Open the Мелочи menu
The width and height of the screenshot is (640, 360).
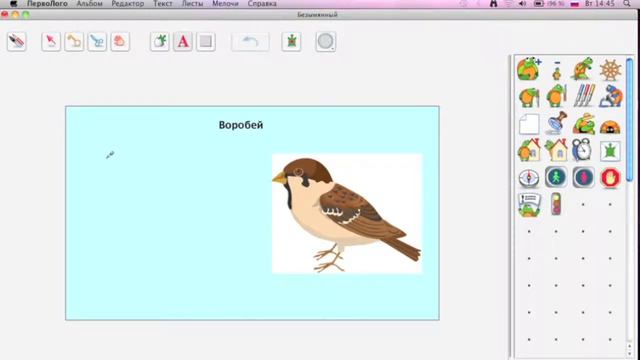pos(225,4)
